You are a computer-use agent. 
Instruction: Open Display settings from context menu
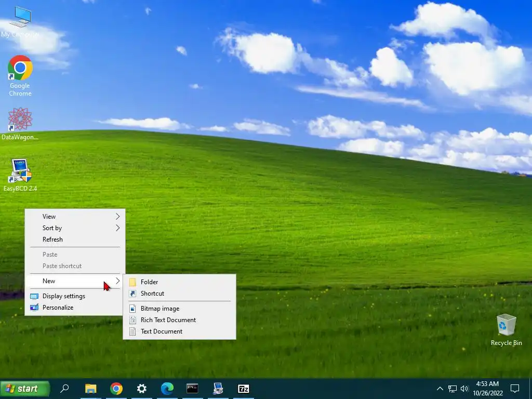click(75, 296)
